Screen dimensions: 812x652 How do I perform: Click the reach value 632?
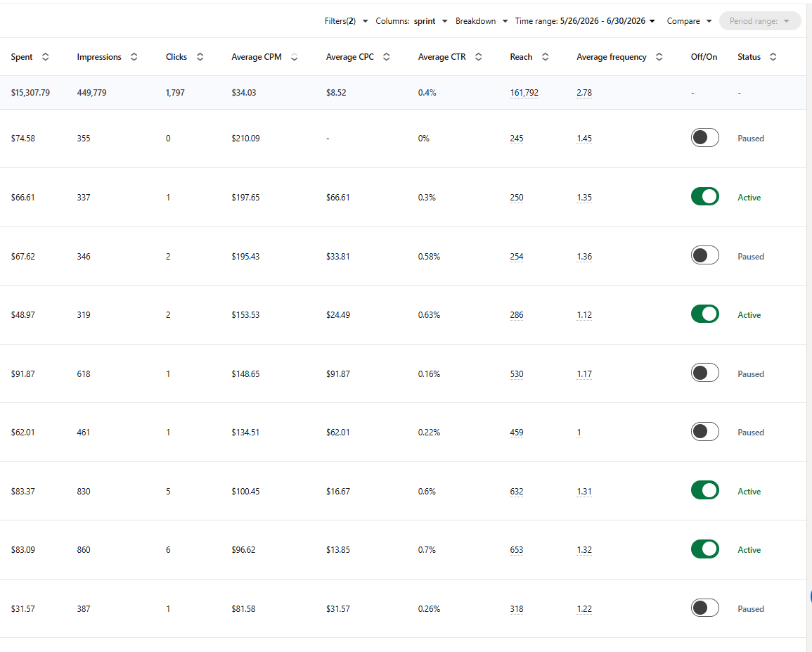pos(516,492)
